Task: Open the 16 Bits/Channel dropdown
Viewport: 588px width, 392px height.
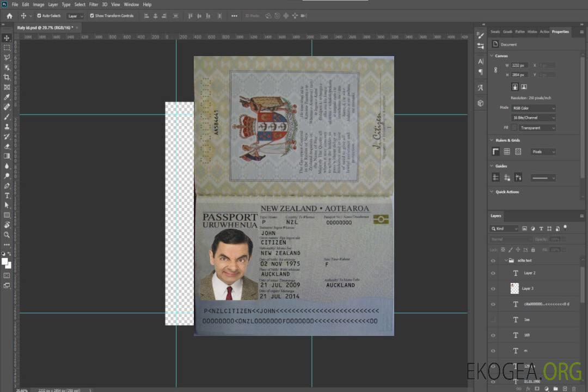Action: coord(534,118)
